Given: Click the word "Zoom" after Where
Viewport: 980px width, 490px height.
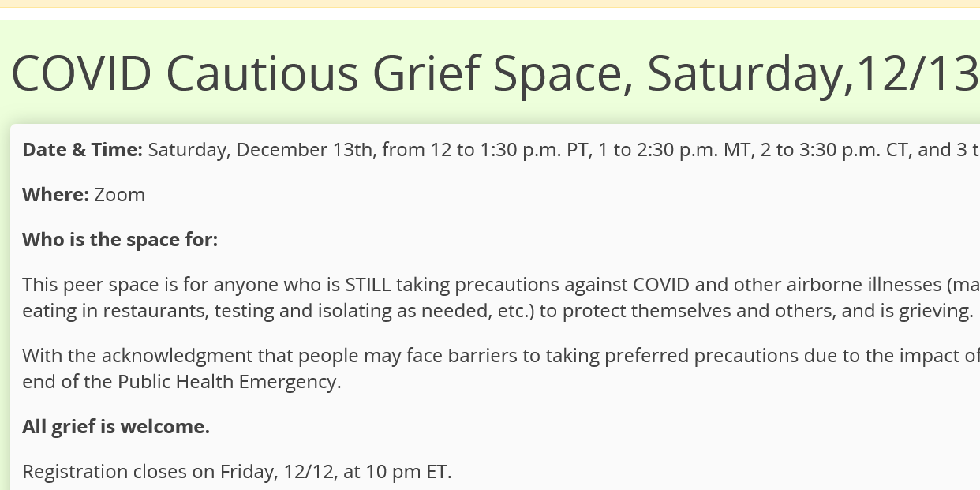Looking at the screenshot, I should (x=119, y=195).
